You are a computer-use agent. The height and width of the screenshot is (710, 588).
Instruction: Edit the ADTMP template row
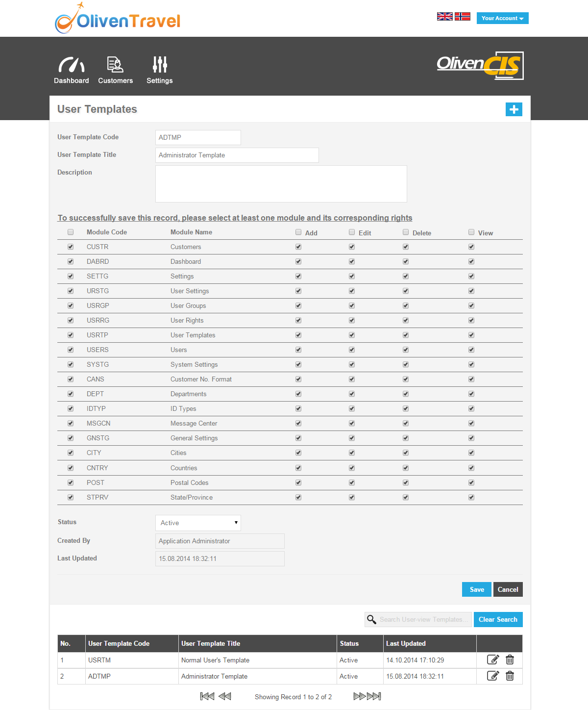pos(493,676)
